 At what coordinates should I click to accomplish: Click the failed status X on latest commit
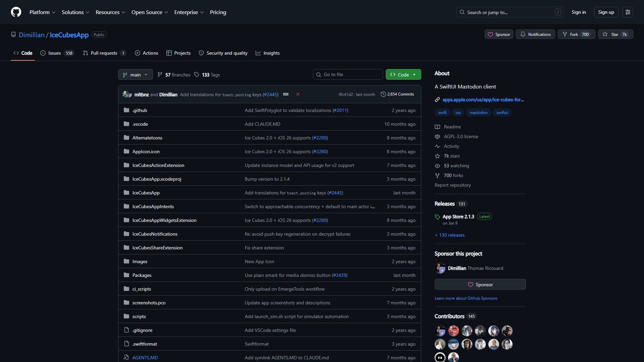(x=298, y=95)
